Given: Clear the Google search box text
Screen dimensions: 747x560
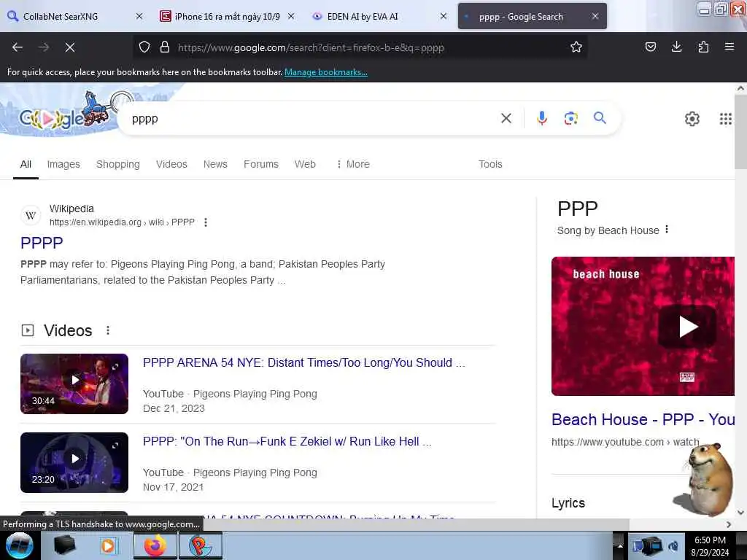Looking at the screenshot, I should (506, 118).
